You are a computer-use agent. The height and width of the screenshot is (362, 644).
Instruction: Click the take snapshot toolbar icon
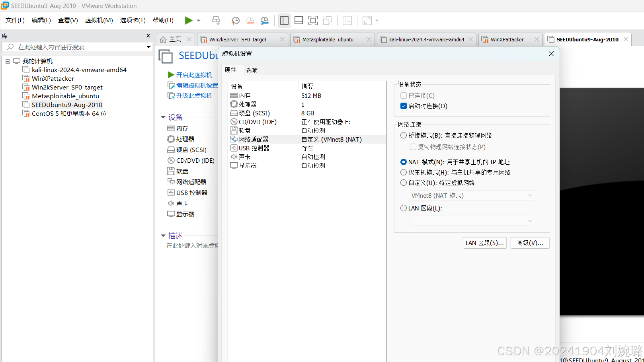point(236,20)
